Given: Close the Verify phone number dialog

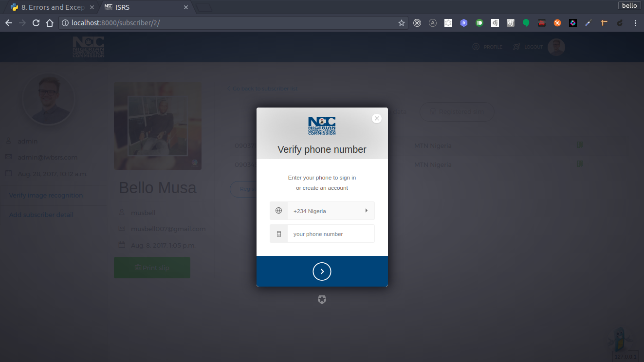Looking at the screenshot, I should 377,118.
